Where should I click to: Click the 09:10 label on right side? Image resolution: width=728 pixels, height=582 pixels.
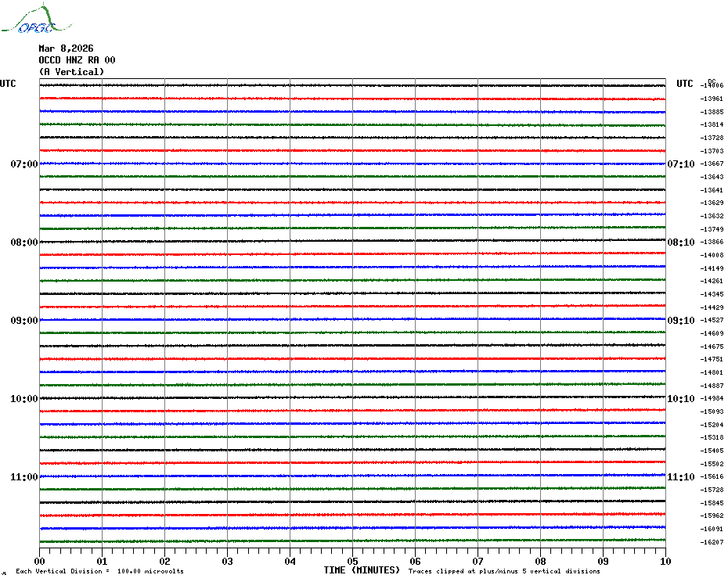coord(680,321)
